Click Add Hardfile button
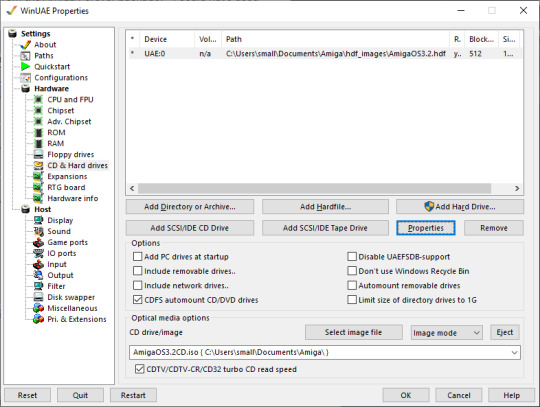The height and width of the screenshot is (407, 540). 325,207
